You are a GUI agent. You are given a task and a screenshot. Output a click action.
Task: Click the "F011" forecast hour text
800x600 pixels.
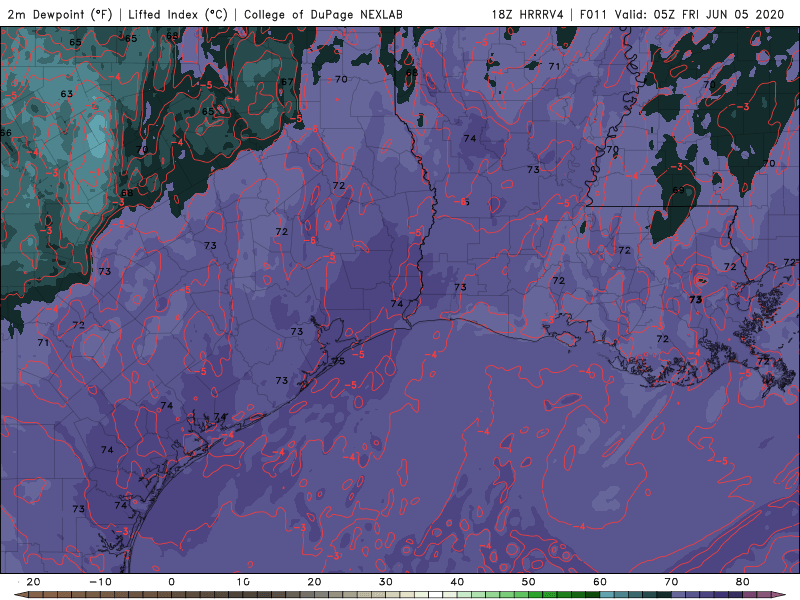point(593,14)
